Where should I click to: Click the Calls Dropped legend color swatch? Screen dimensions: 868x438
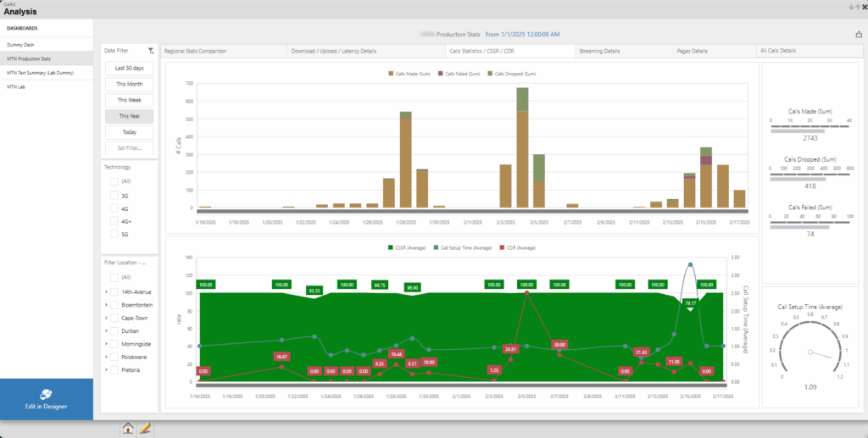491,74
